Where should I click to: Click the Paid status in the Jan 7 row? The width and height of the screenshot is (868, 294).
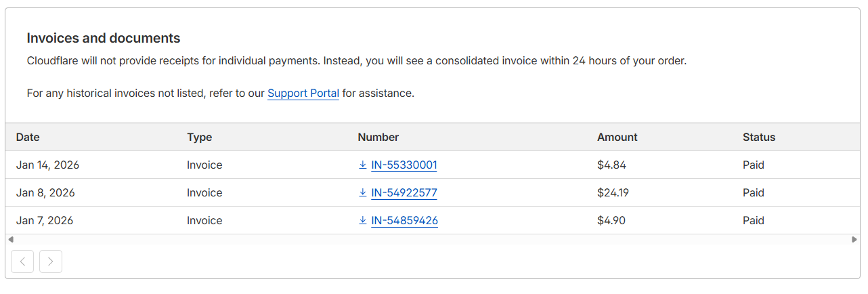(x=753, y=221)
